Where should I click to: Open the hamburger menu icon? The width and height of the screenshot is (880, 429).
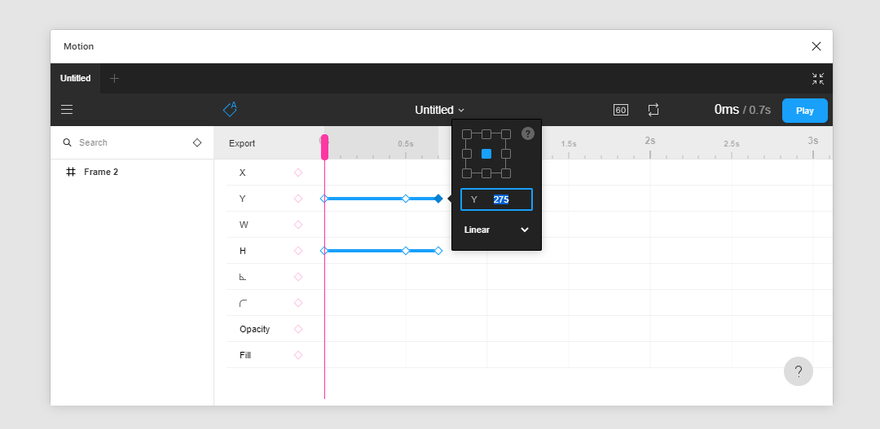click(67, 109)
